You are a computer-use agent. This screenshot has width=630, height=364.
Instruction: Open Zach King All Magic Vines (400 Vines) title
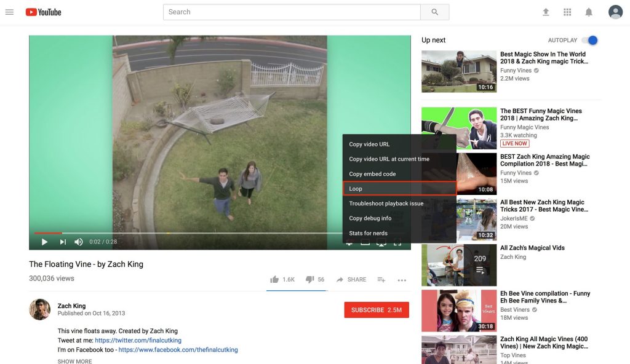click(544, 342)
